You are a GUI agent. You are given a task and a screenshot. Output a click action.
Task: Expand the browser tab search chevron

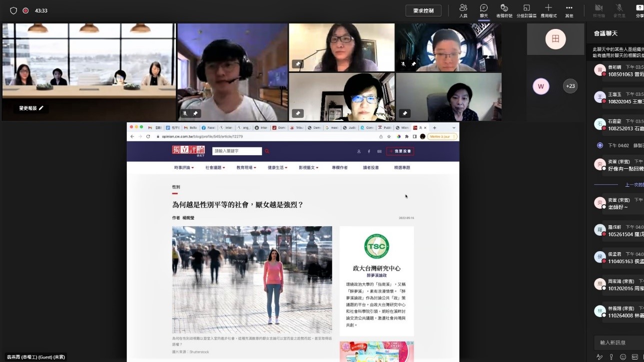click(x=454, y=128)
